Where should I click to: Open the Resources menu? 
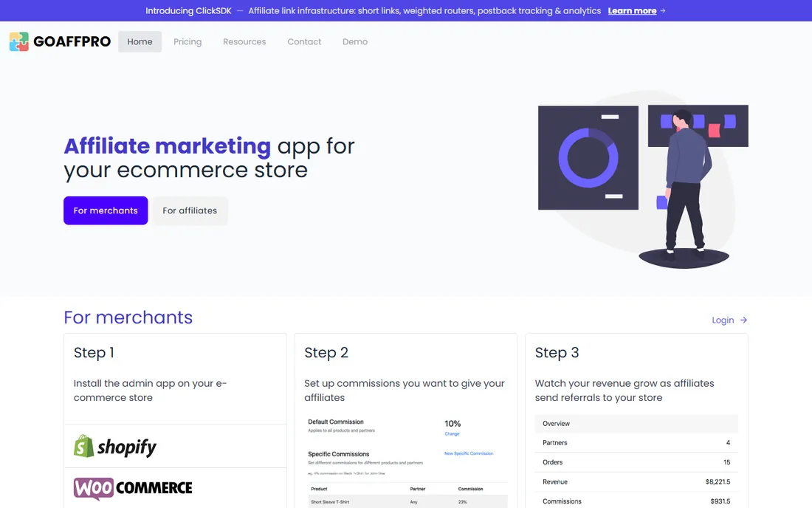(244, 41)
